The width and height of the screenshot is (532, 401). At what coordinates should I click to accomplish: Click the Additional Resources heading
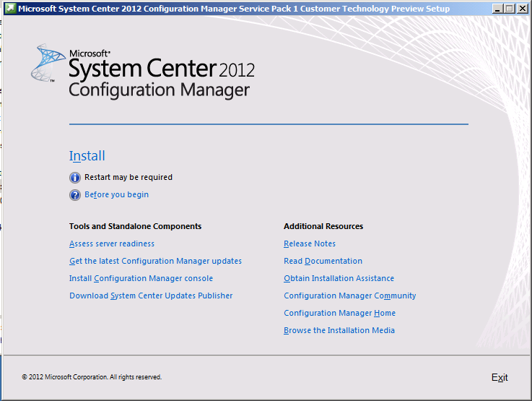click(x=323, y=226)
